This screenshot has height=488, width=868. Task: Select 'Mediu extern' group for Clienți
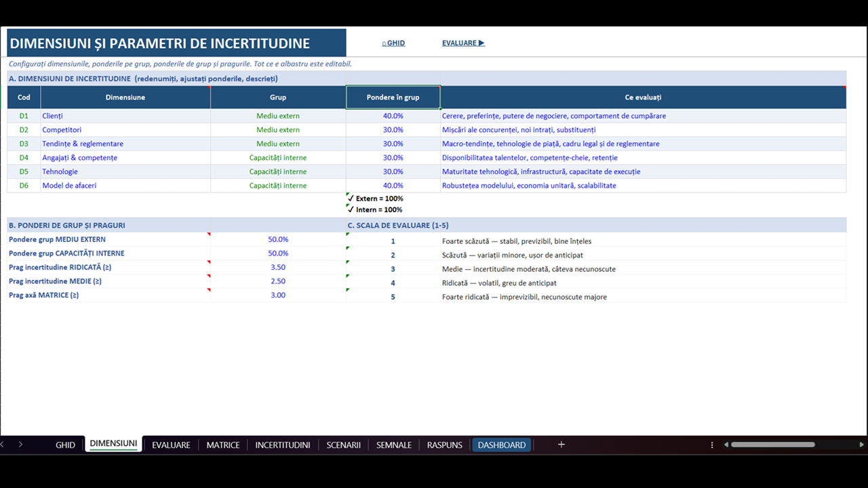[278, 116]
